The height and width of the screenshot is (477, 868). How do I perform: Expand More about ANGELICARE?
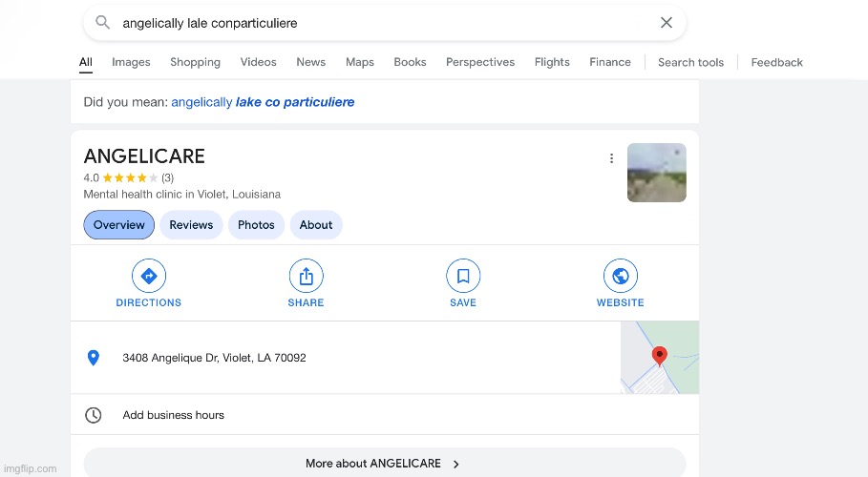(x=384, y=464)
